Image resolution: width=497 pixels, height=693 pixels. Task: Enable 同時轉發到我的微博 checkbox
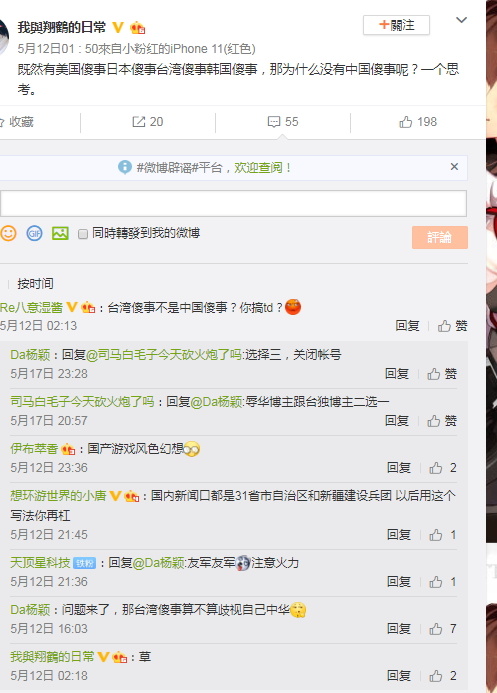coord(83,234)
